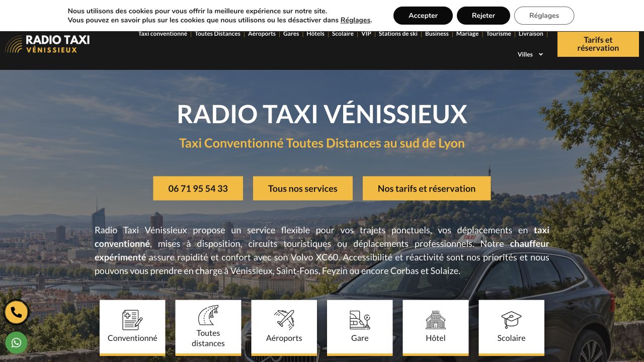Image resolution: width=644 pixels, height=362 pixels.
Task: Click the Gare card label
Action: 360,338
